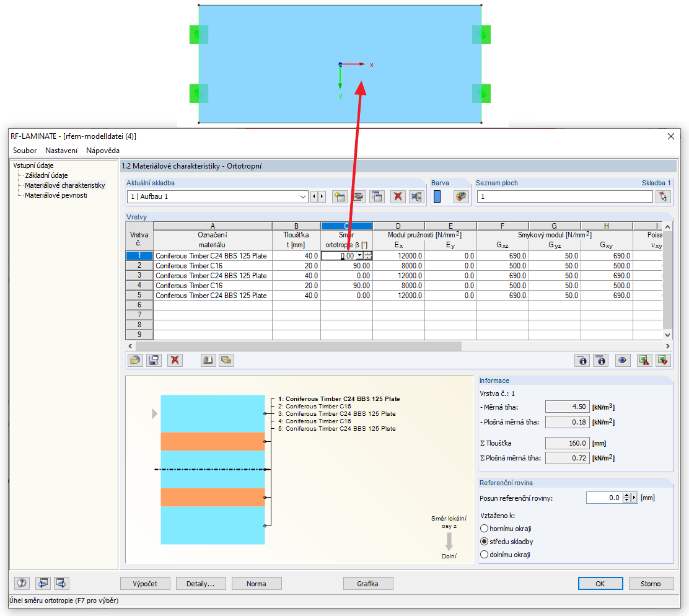Click the help question mark icon
Viewport: 689px width, 616px height.
pyautogui.click(x=22, y=583)
